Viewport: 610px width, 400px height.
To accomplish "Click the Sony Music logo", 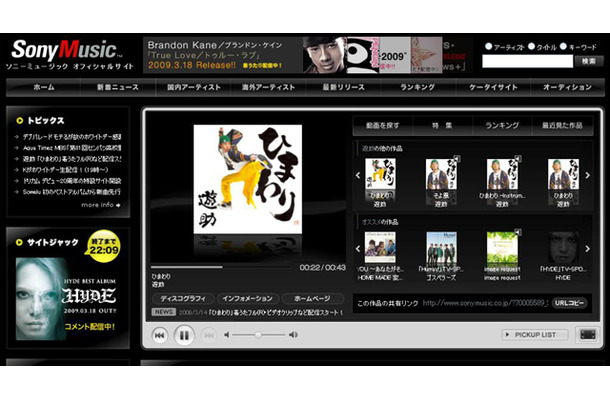I will pyautogui.click(x=67, y=50).
